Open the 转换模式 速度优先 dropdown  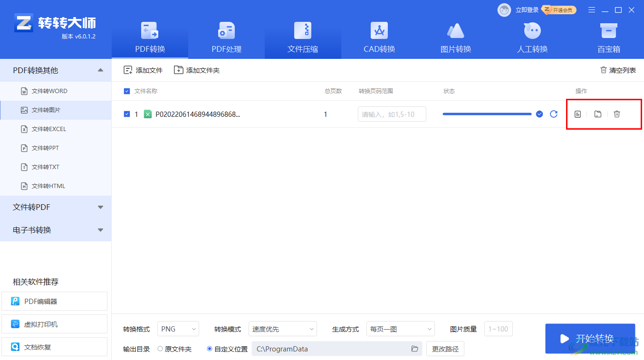pyautogui.click(x=282, y=329)
